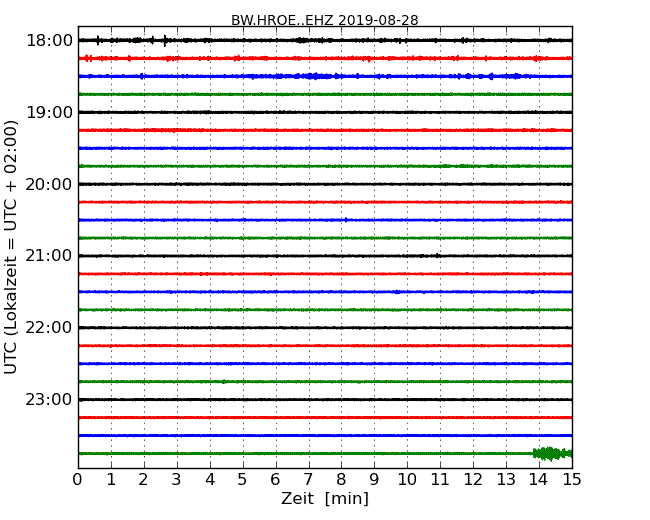Select the 22:00 time label
The width and height of the screenshot is (650, 520).
49,328
